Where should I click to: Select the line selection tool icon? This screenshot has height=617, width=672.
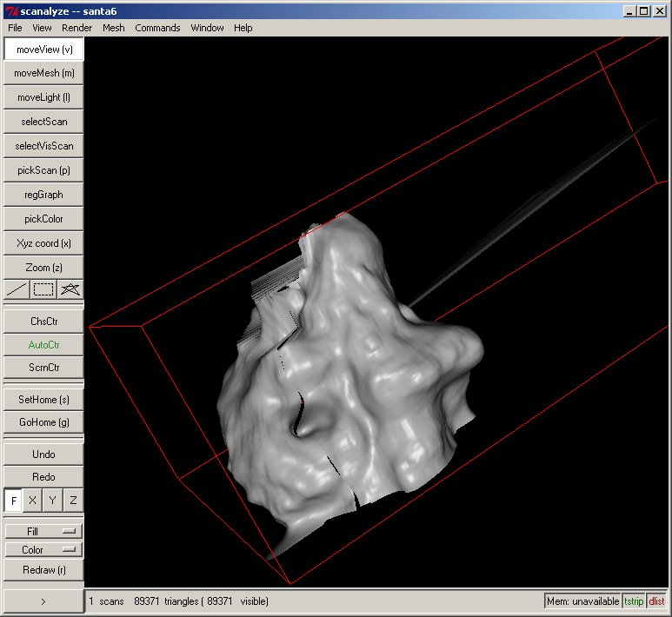[17, 289]
